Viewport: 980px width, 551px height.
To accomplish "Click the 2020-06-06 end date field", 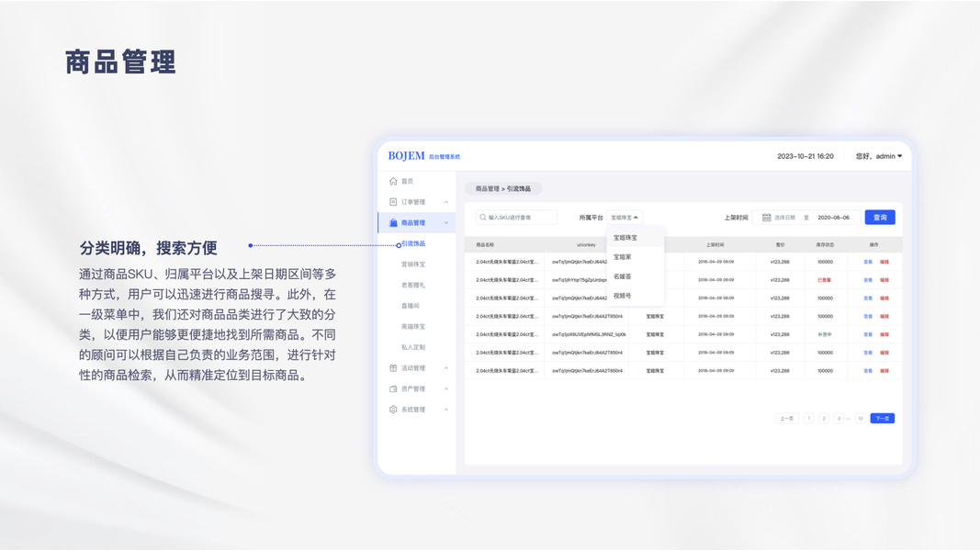I will (x=834, y=218).
